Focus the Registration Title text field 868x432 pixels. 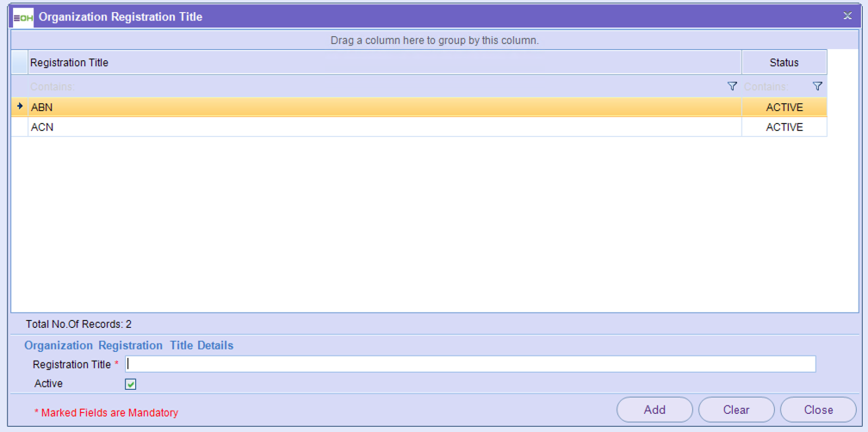coord(470,364)
